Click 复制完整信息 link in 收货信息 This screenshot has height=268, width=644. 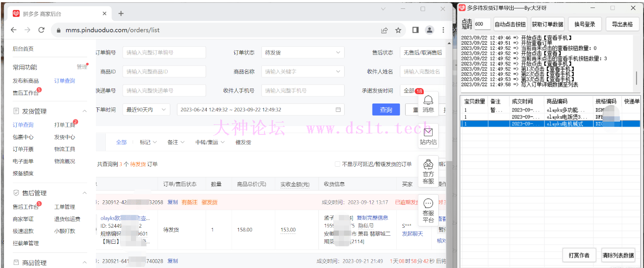(x=372, y=218)
